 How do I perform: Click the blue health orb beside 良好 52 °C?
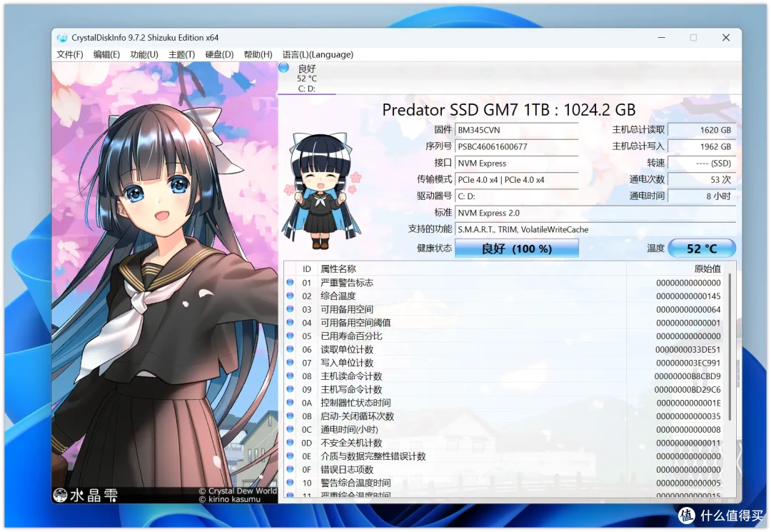(x=284, y=68)
